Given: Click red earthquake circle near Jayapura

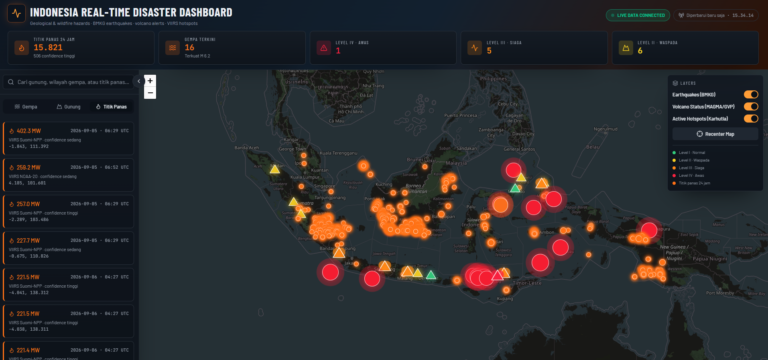Looking at the screenshot, I should [x=649, y=230].
